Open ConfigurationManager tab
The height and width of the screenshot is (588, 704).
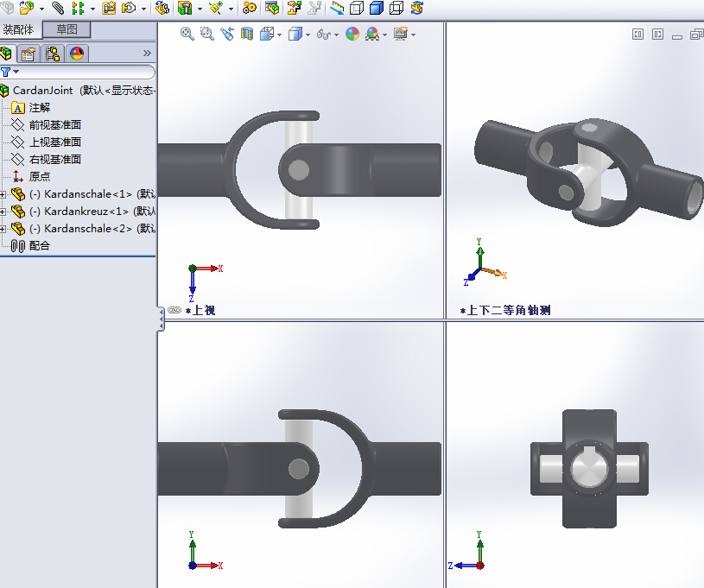click(x=53, y=54)
